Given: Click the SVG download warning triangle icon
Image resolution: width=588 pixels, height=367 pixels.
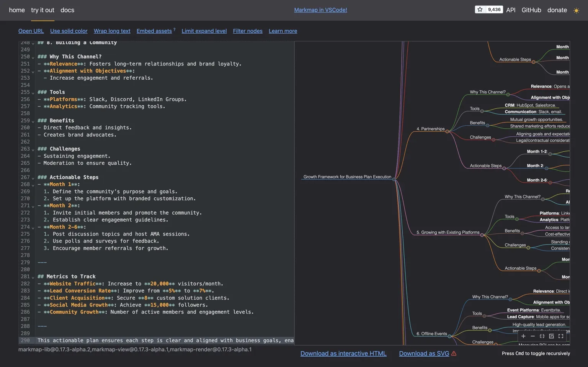Looking at the screenshot, I should tap(454, 354).
